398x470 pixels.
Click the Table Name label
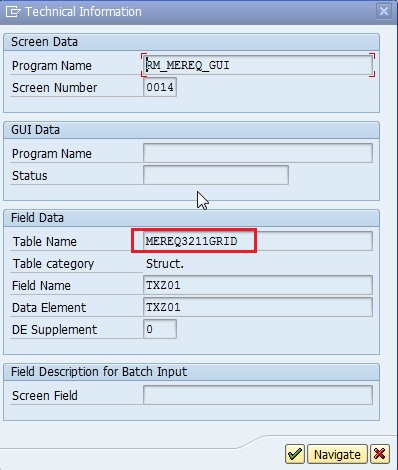point(45,241)
